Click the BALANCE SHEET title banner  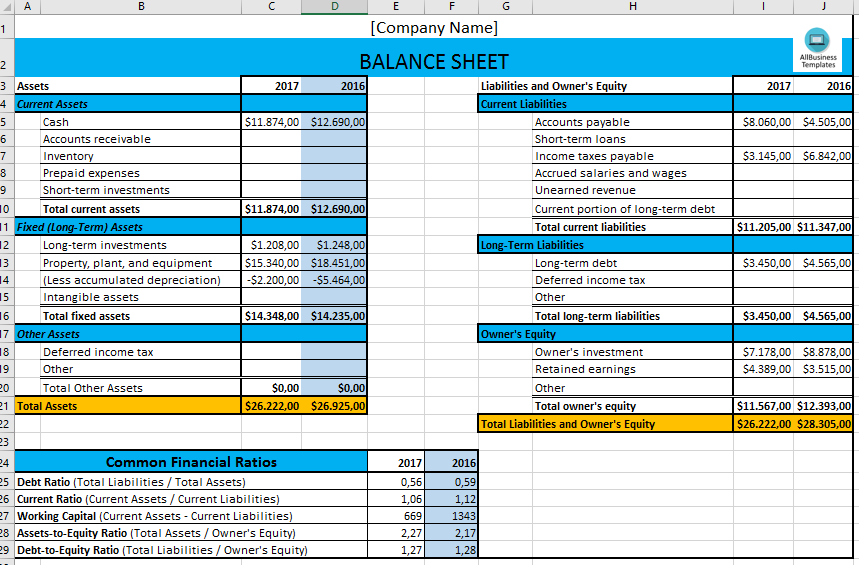click(x=434, y=62)
